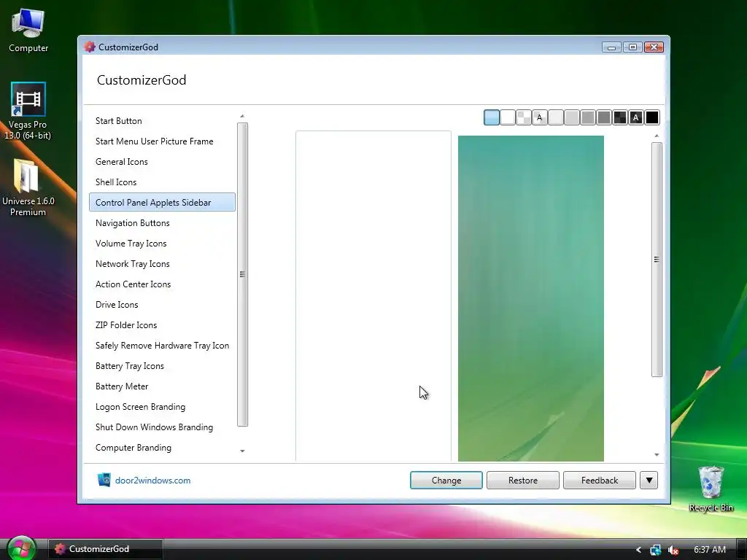Choose Safely Remove Hardware Tray Icon
The height and width of the screenshot is (560, 747).
(162, 346)
